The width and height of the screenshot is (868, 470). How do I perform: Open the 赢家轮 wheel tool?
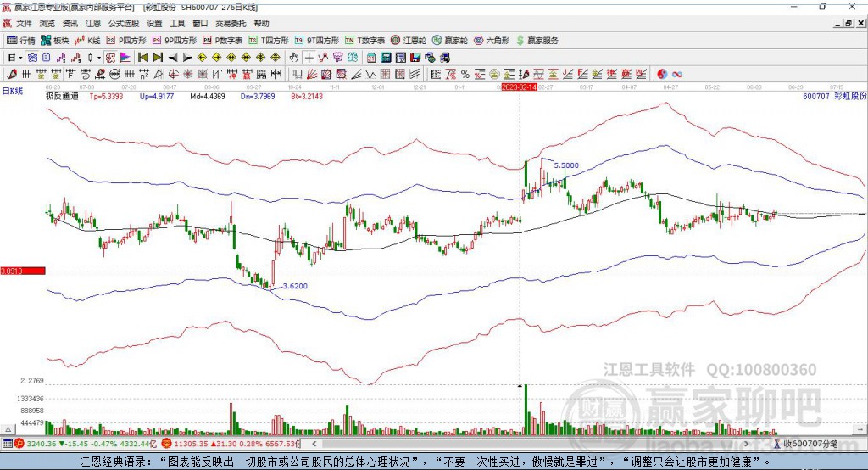449,41
